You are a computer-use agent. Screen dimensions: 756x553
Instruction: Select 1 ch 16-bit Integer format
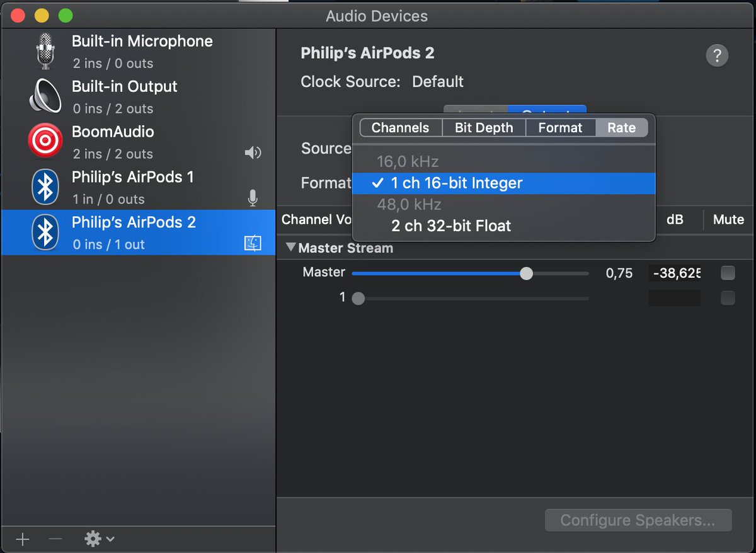point(504,183)
